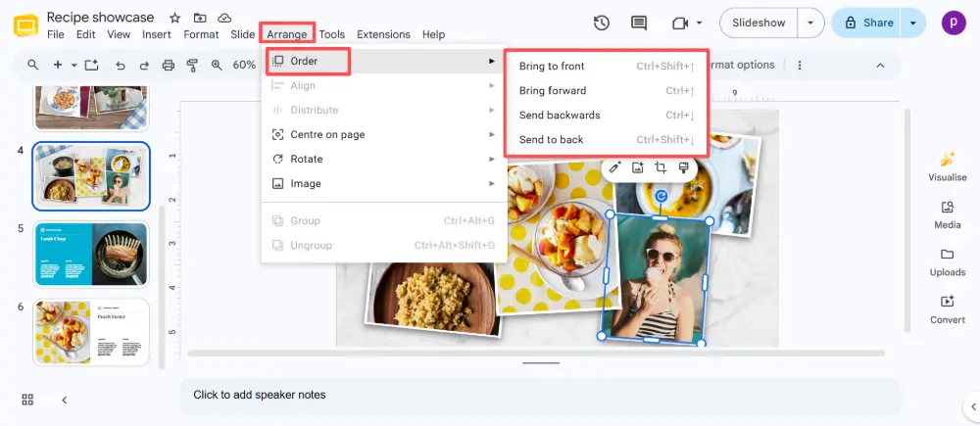Open the 60% zoom level dropdown

(x=244, y=65)
